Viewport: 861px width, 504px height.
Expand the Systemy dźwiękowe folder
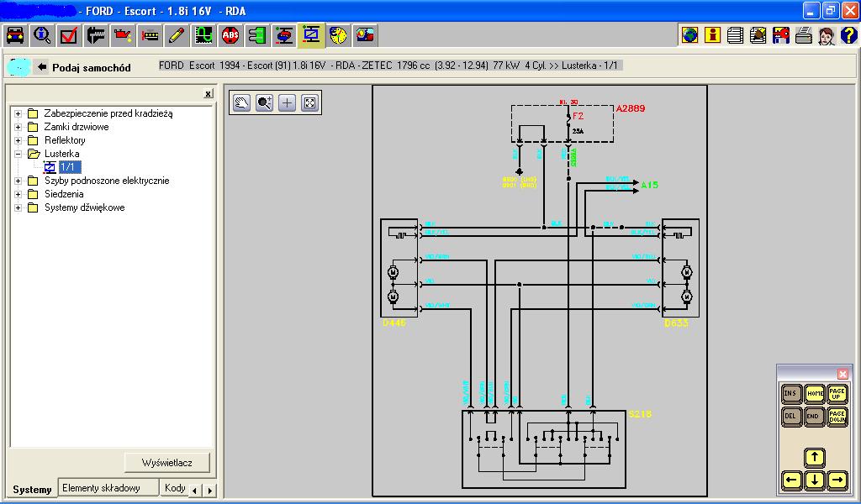[x=18, y=207]
